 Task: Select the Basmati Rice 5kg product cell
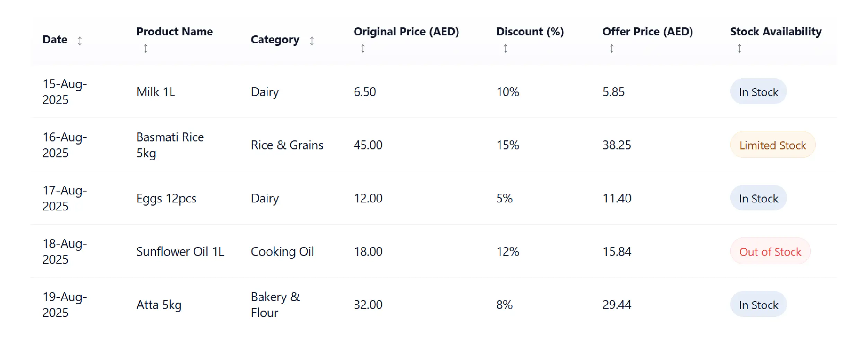click(170, 145)
